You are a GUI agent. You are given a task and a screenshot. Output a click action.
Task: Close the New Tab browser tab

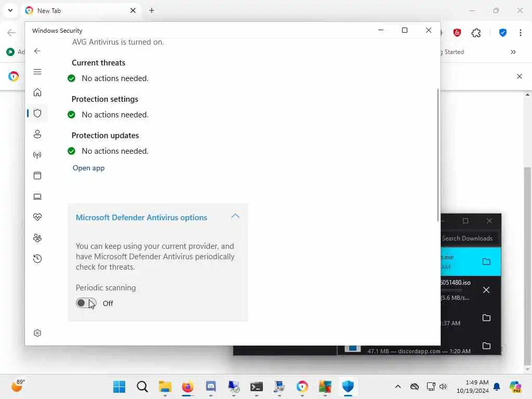tap(133, 10)
